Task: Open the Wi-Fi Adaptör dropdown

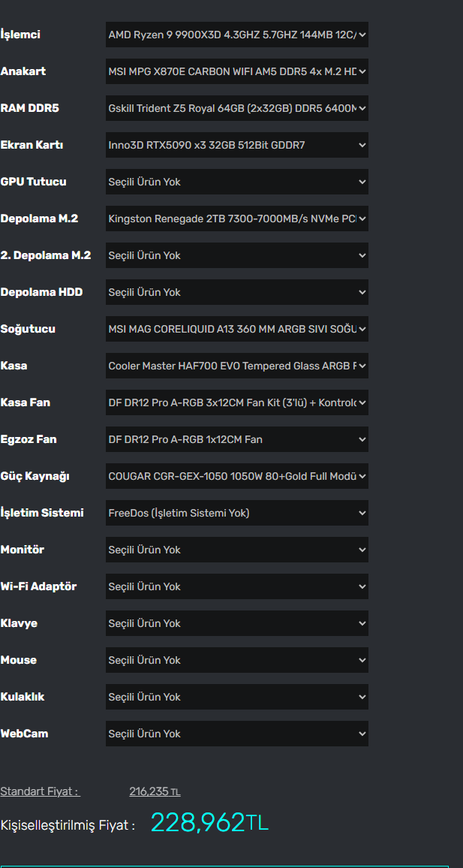Action: click(236, 586)
